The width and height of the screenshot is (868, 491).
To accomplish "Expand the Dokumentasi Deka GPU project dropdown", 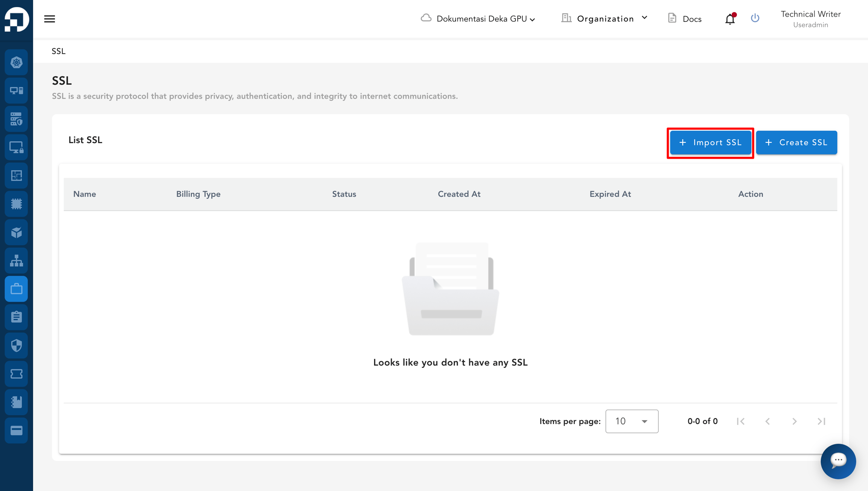I will click(x=478, y=19).
